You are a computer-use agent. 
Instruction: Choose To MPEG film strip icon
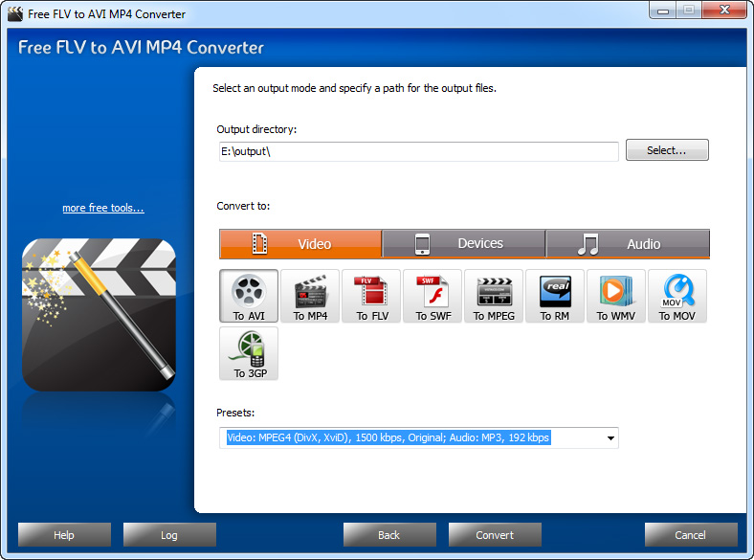[x=494, y=296]
